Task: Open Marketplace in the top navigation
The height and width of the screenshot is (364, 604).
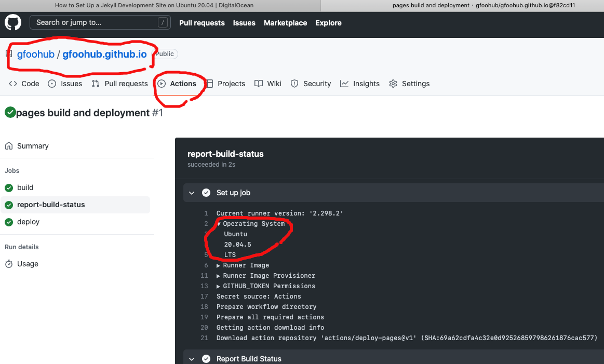Action: point(285,23)
